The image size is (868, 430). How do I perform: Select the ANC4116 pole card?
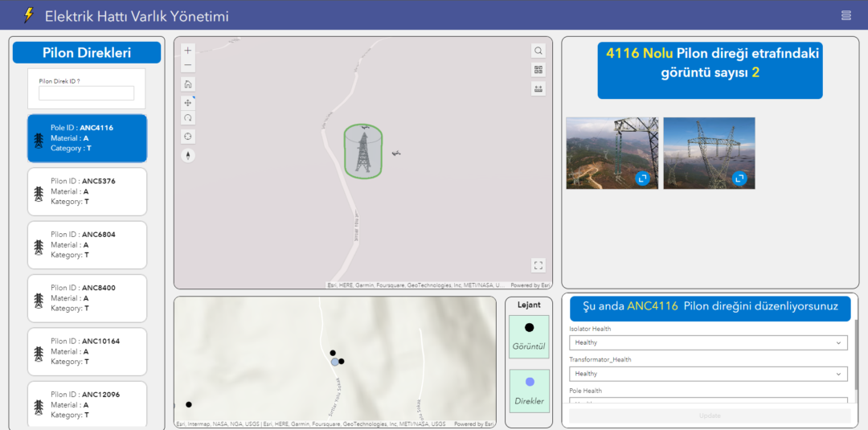click(87, 137)
